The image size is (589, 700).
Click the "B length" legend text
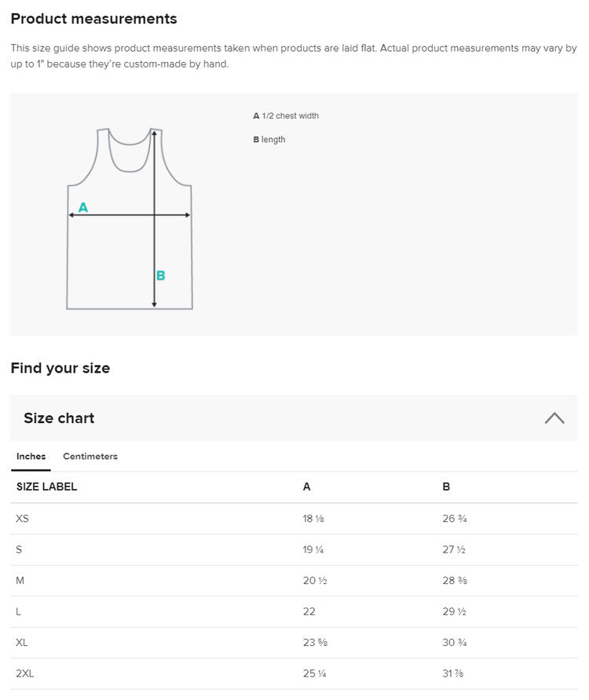coord(269,140)
